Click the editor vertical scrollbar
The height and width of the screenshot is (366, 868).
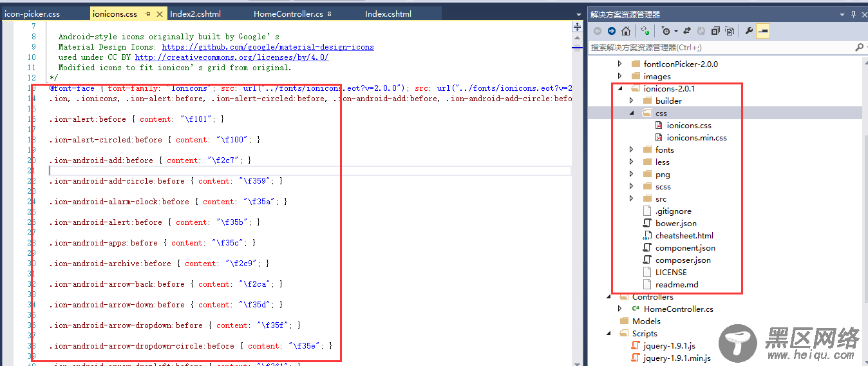(578, 200)
